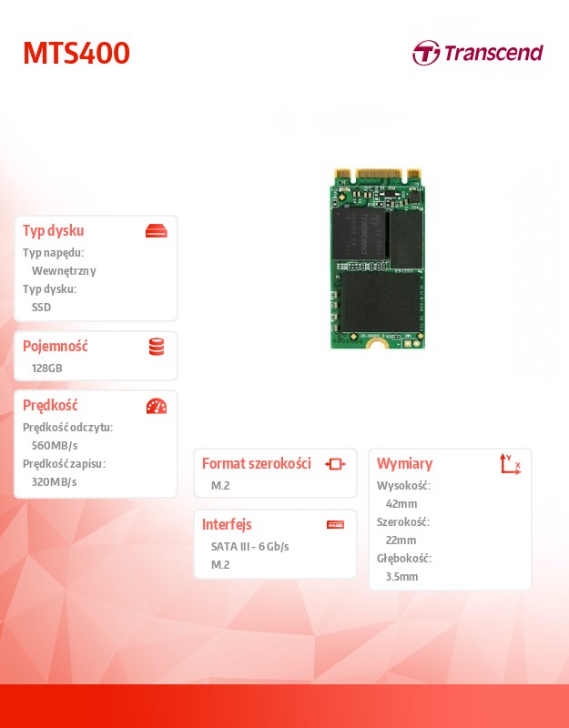This screenshot has width=569, height=728.
Task: Click the 22mm width value
Action: tap(401, 541)
